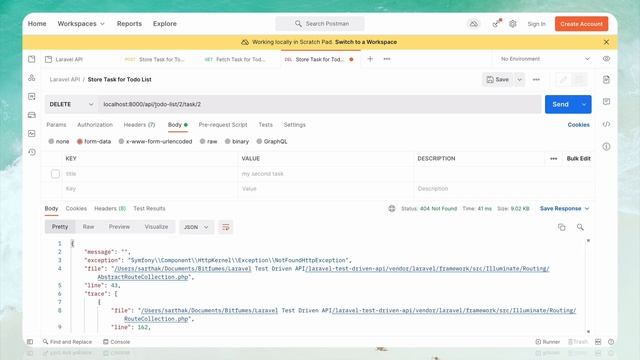Open the History sidebar icon
The width and height of the screenshot is (640, 360).
(32, 152)
